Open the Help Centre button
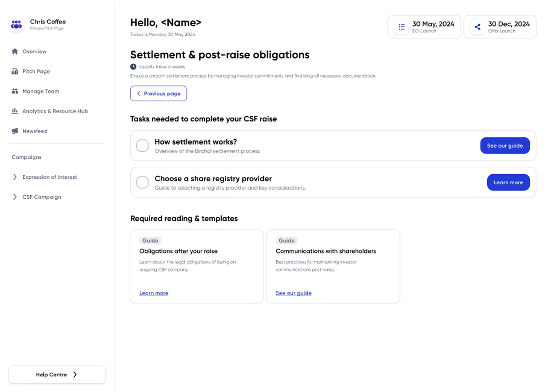Image resolution: width=551 pixels, height=392 pixels. (x=57, y=375)
